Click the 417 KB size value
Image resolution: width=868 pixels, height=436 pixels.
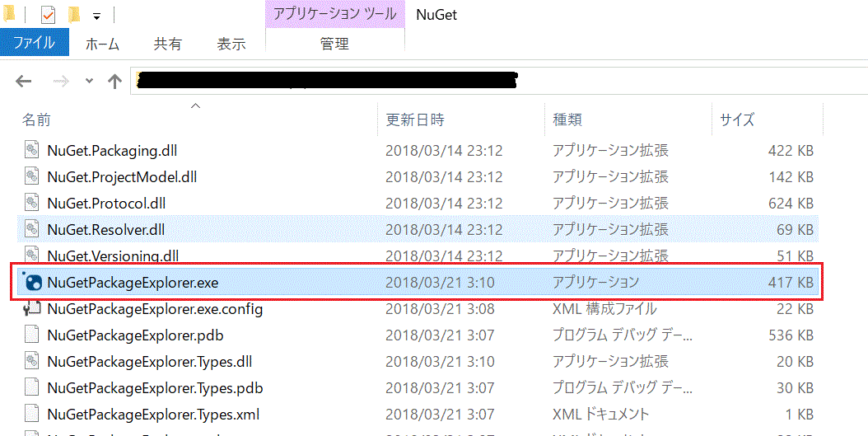[791, 283]
